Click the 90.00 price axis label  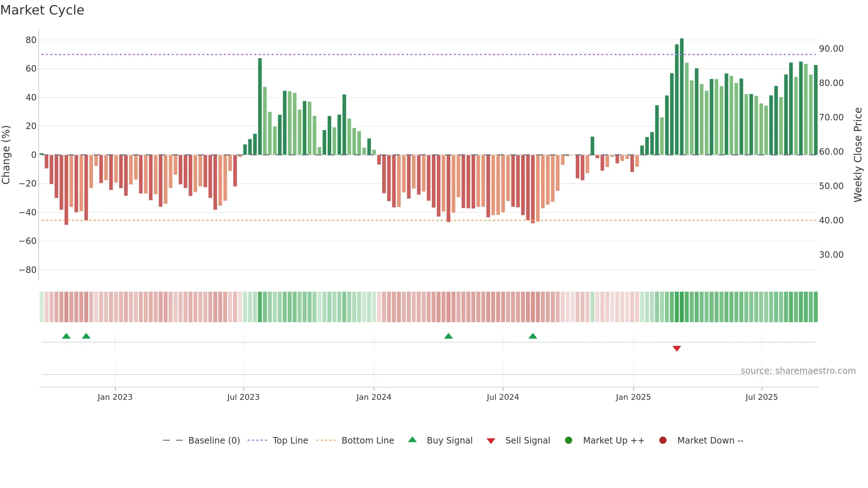[831, 48]
